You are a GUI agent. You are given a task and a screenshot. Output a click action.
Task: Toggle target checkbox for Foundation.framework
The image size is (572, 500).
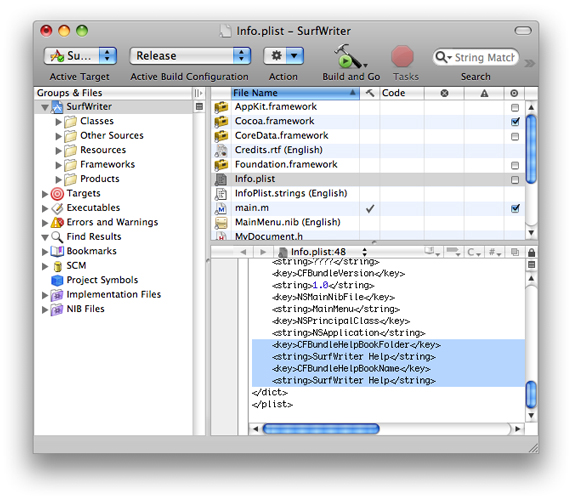(x=515, y=166)
